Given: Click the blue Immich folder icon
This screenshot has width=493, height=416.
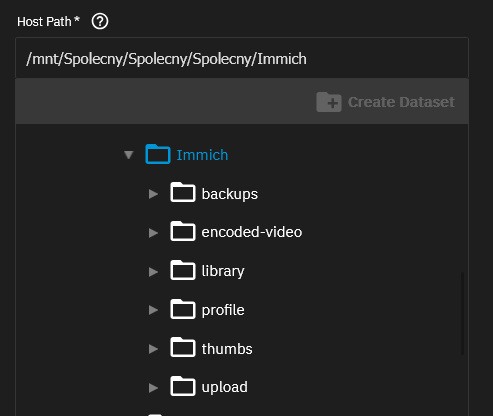Looking at the screenshot, I should [158, 154].
